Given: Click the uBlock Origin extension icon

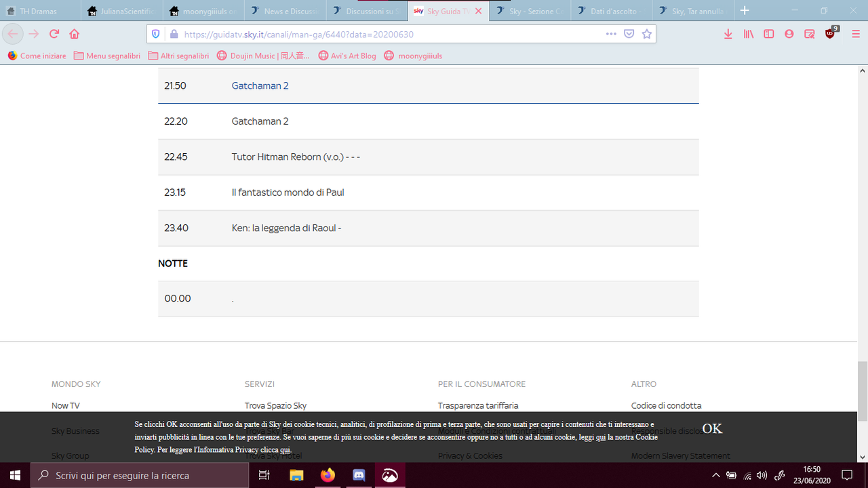Looking at the screenshot, I should coord(831,33).
